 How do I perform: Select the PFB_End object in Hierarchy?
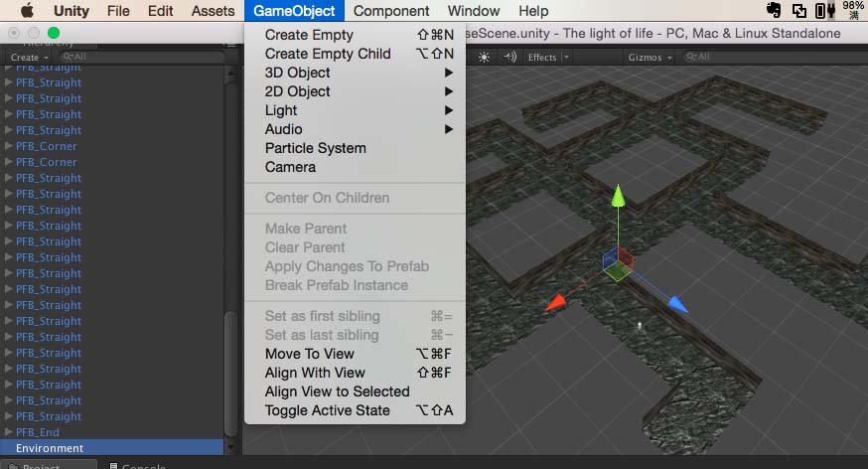(37, 432)
